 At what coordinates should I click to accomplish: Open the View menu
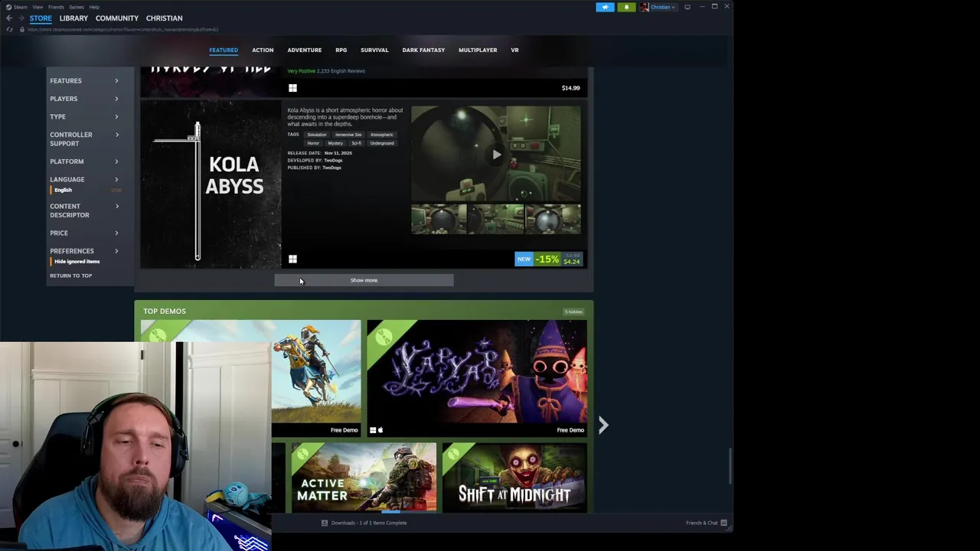click(x=38, y=7)
